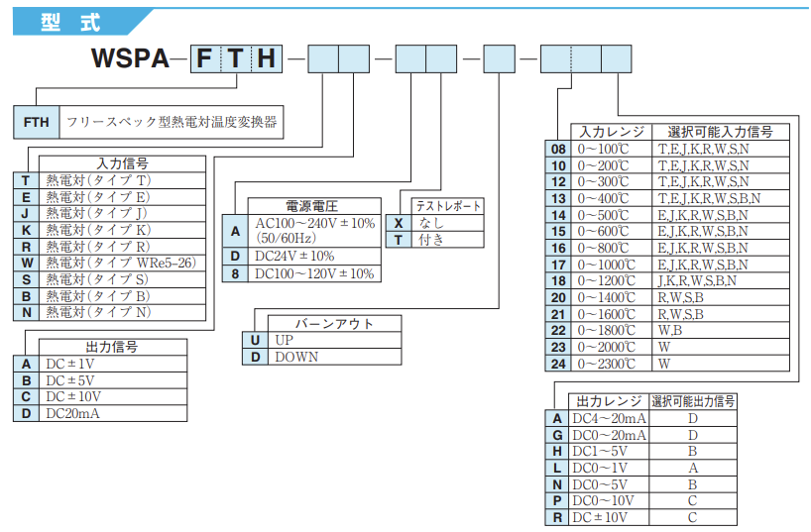Image resolution: width=811 pixels, height=532 pixels.
Task: Select 0~500℃ input range row
Action: click(667, 215)
